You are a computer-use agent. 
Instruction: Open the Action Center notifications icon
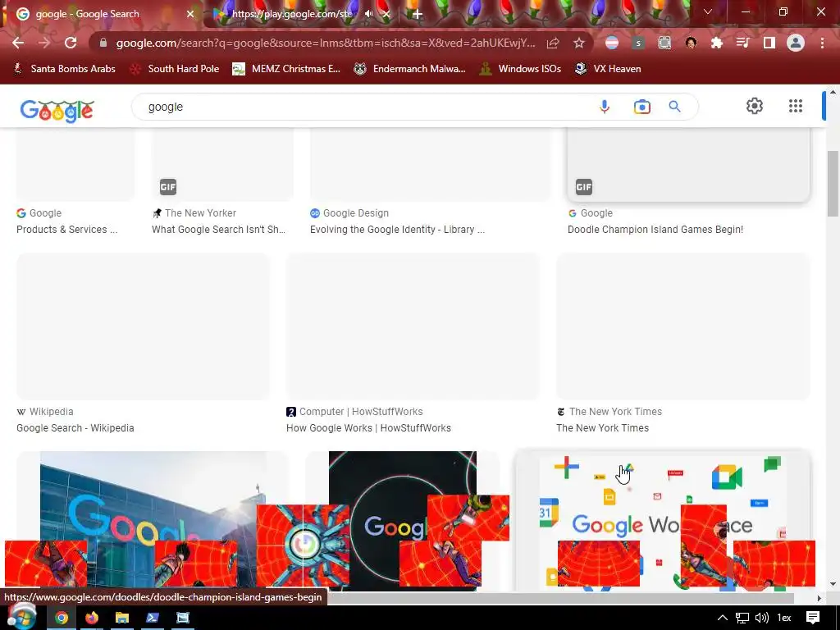tap(813, 618)
